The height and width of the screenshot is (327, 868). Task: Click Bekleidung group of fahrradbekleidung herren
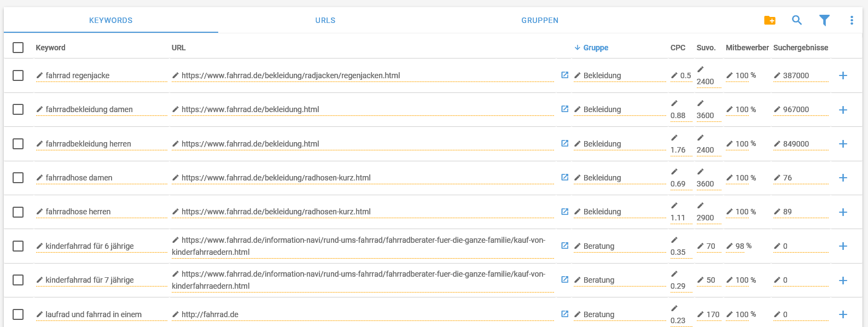coord(602,144)
